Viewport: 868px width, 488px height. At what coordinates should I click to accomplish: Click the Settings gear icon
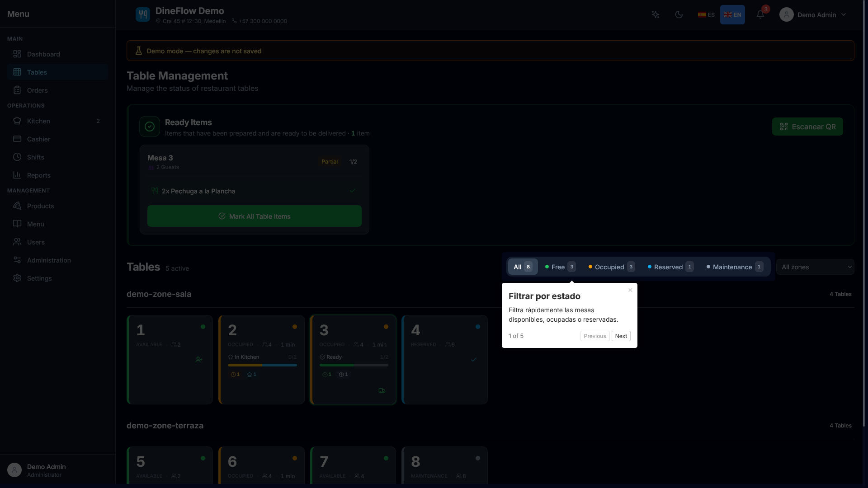17,278
